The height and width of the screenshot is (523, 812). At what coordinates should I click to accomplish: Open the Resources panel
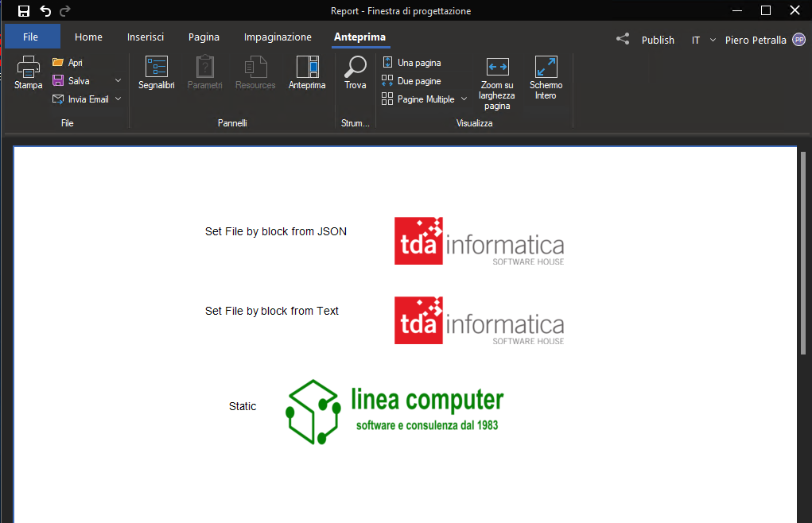tap(255, 73)
